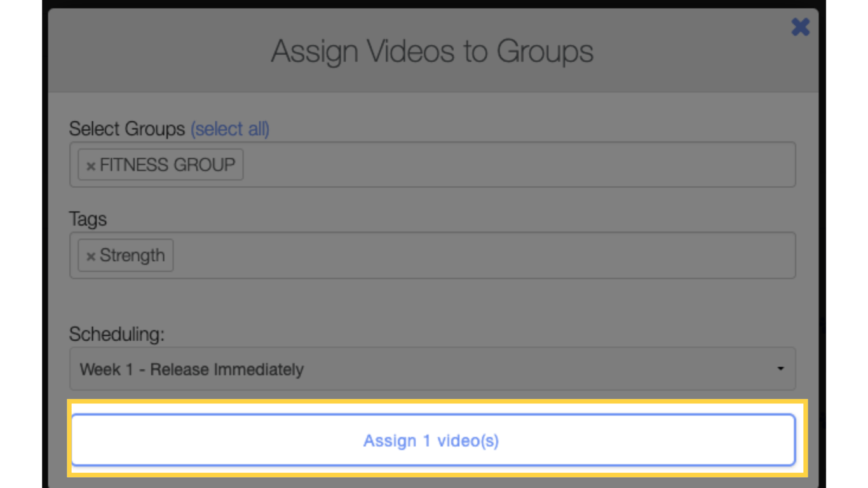Remove the FITNESS GROUP chip via its x icon
Image resolution: width=868 pixels, height=488 pixels.
point(90,165)
